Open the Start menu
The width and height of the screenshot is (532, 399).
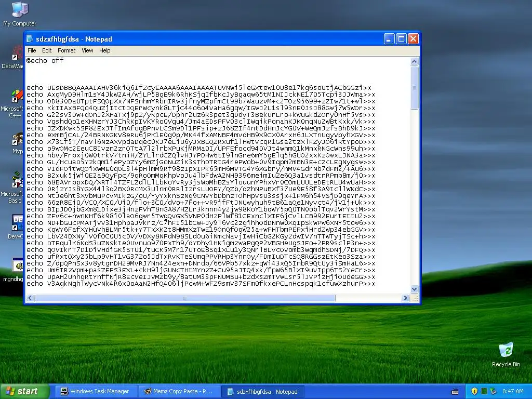pos(24,391)
